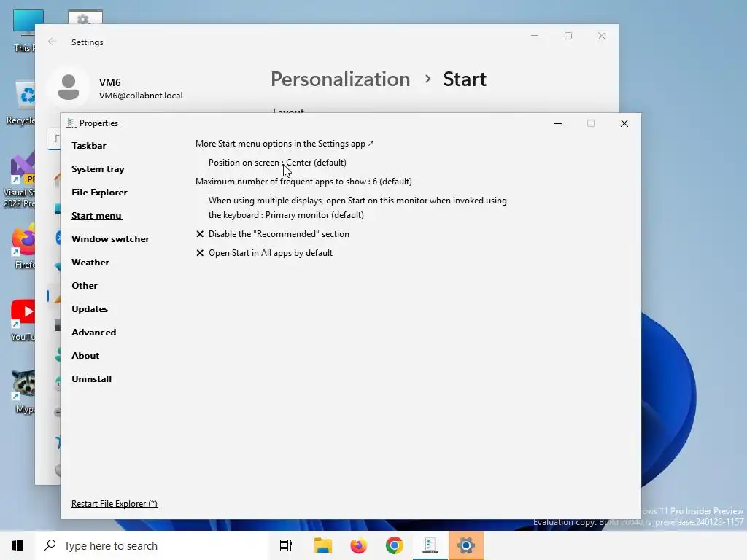Viewport: 747px width, 560px height.
Task: Click the Properties window title icon
Action: pos(71,122)
